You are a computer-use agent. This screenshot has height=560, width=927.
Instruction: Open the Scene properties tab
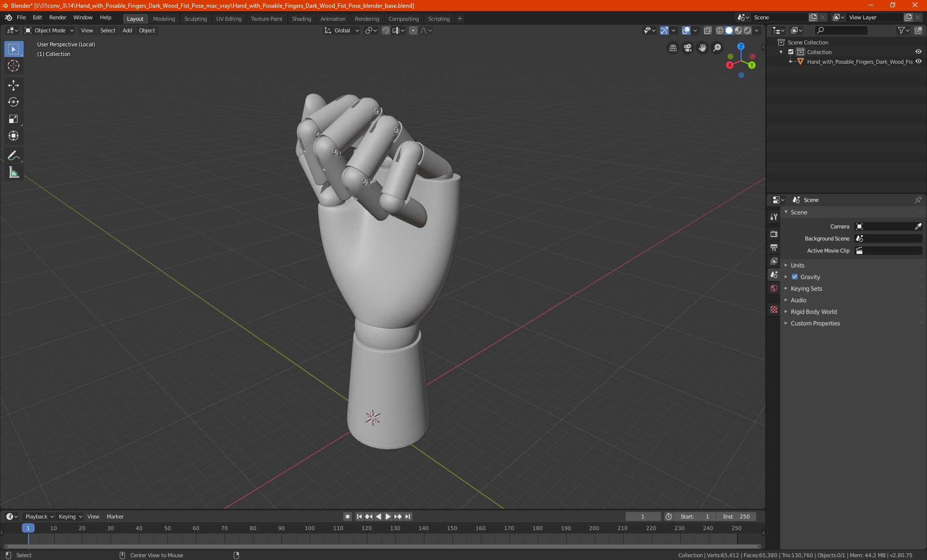tap(774, 274)
